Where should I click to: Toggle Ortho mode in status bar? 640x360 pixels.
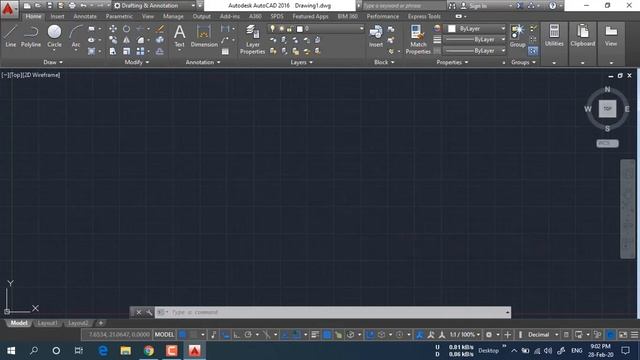(x=237, y=335)
